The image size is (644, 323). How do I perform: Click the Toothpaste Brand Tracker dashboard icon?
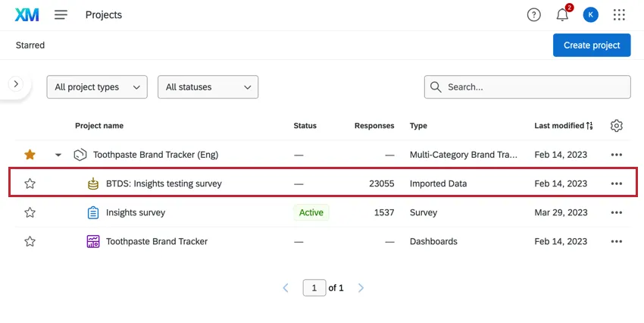93,242
